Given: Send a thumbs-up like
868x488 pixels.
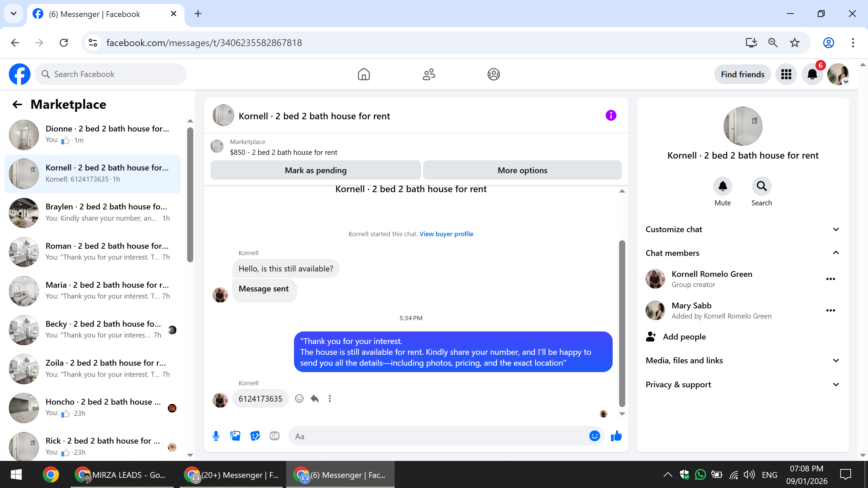Looking at the screenshot, I should (616, 436).
